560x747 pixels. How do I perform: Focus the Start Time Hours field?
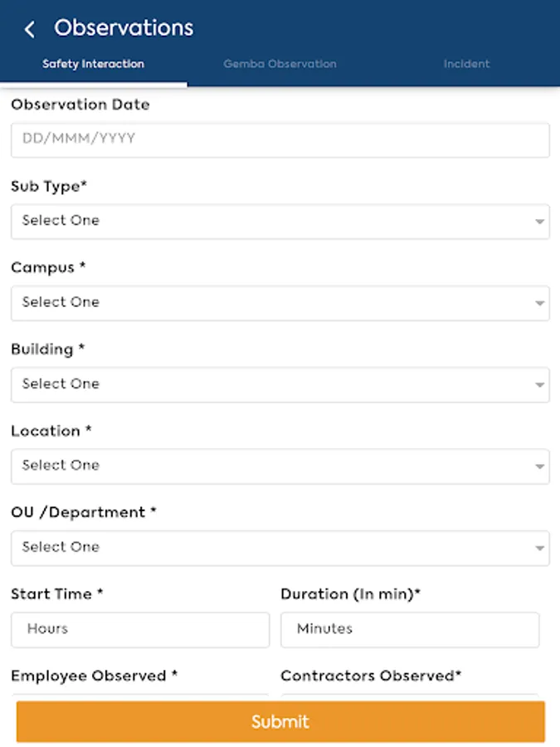[x=139, y=629]
